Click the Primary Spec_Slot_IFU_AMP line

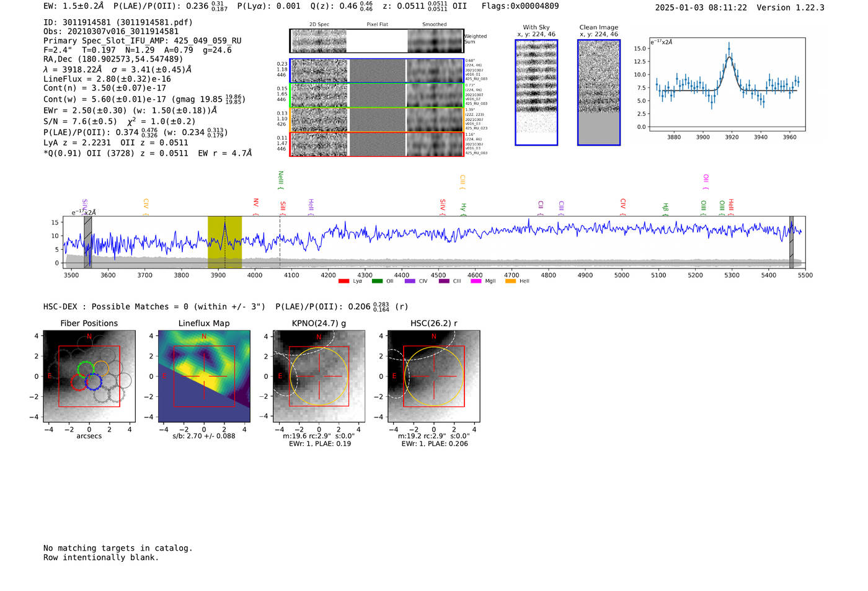143,41
